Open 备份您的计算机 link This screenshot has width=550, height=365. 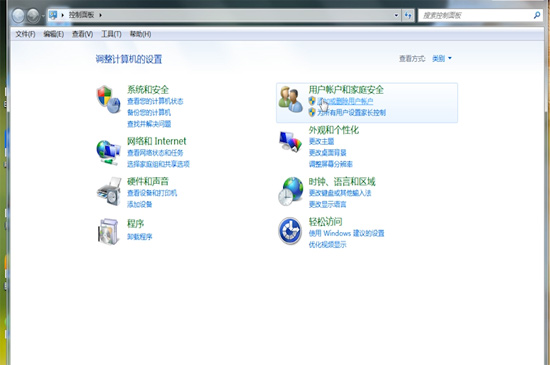pos(149,113)
